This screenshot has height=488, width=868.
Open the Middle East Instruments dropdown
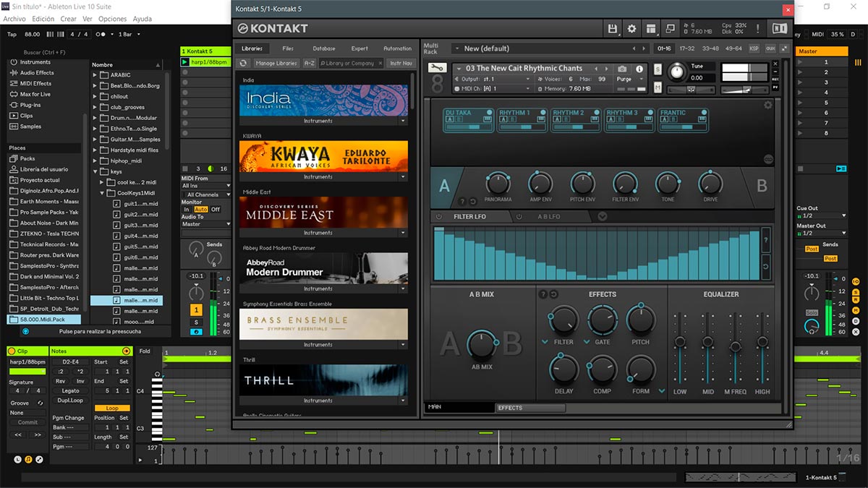click(404, 233)
